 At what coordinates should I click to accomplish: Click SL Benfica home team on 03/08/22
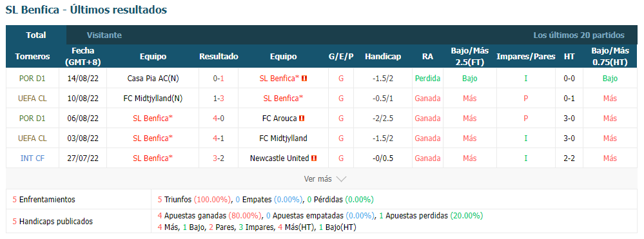(153, 139)
